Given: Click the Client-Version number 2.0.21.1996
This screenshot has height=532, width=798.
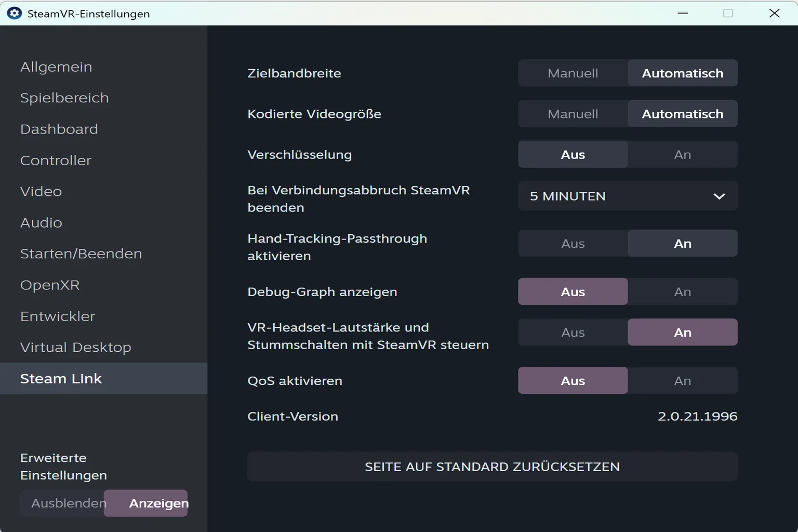Looking at the screenshot, I should click(x=698, y=417).
